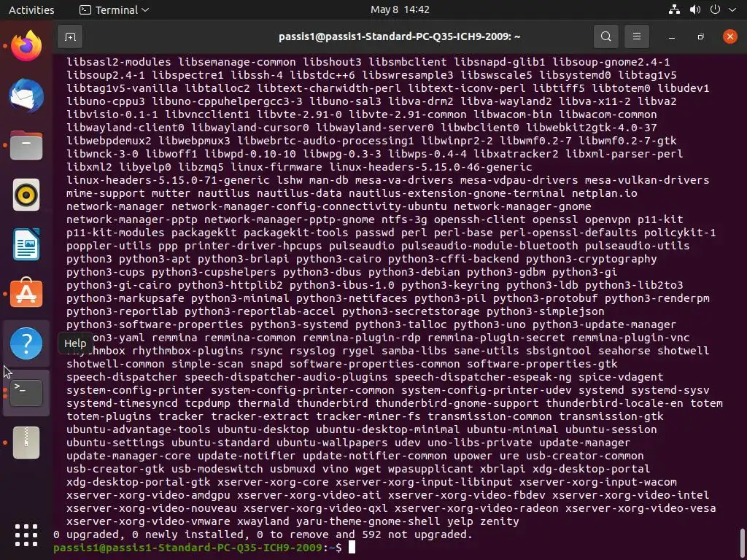
Task: Open the terminal hamburger menu
Action: (x=636, y=36)
